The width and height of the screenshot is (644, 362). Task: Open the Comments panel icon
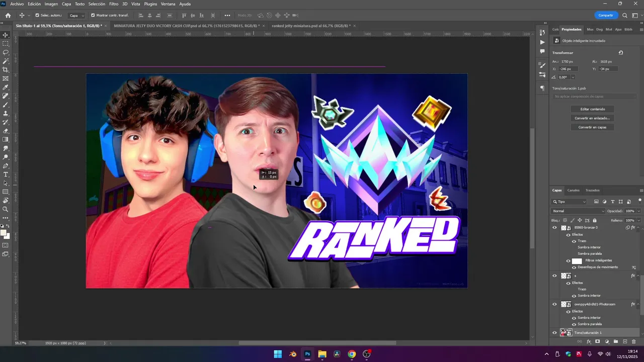click(x=542, y=51)
